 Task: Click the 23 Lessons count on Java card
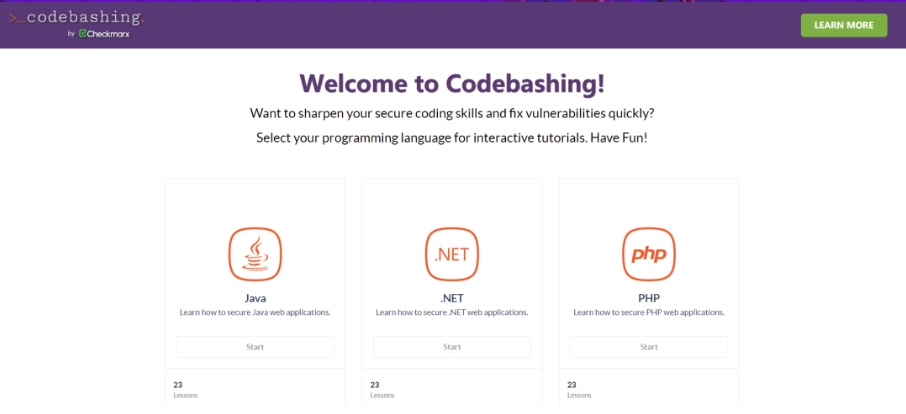(185, 390)
